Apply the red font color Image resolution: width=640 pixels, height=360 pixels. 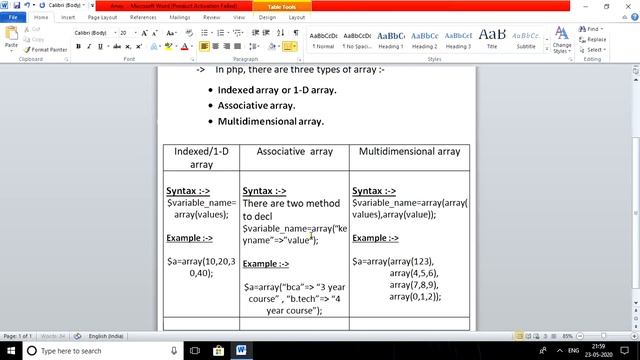(184, 47)
